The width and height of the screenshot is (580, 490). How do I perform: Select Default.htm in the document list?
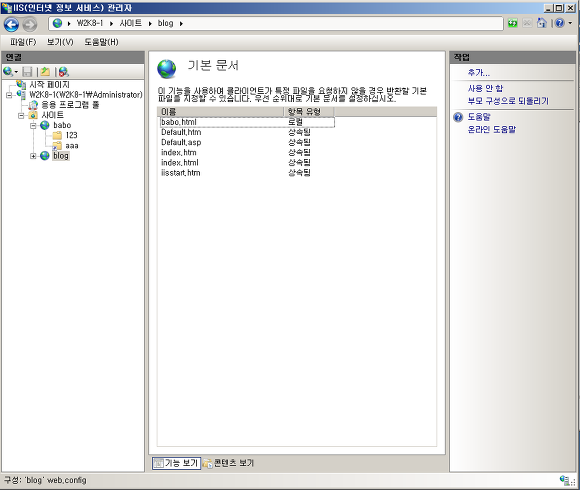click(247, 132)
